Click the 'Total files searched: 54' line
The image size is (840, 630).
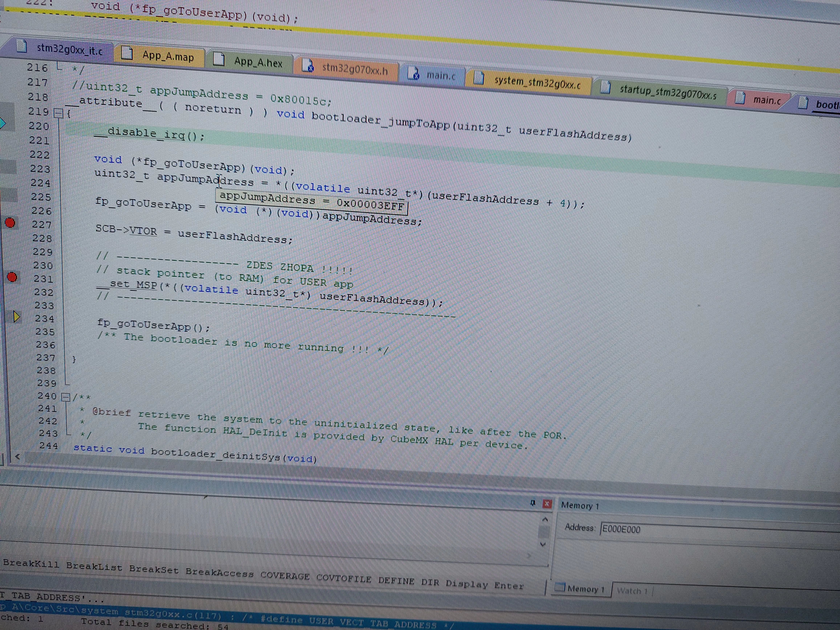[155, 624]
